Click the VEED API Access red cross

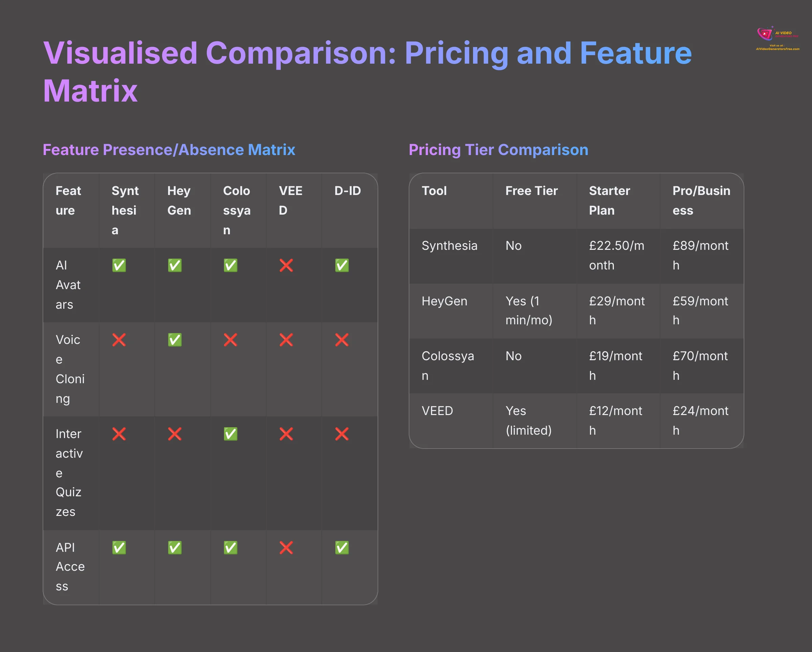click(x=286, y=548)
